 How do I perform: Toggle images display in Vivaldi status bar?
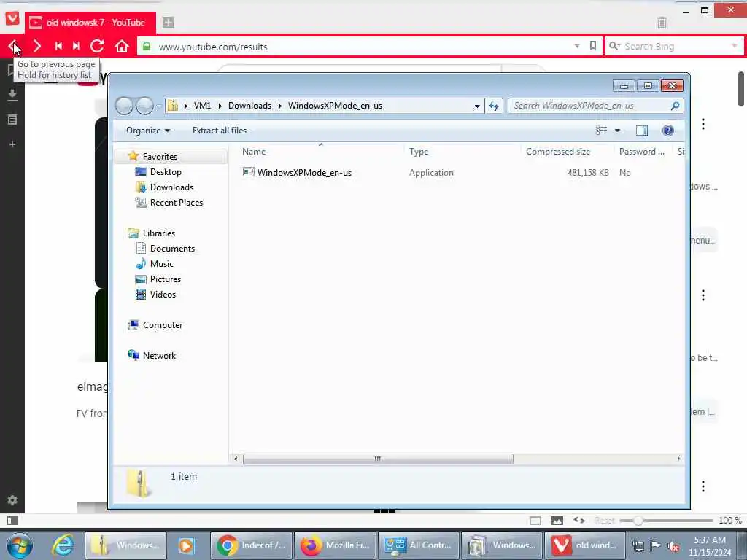pos(557,521)
